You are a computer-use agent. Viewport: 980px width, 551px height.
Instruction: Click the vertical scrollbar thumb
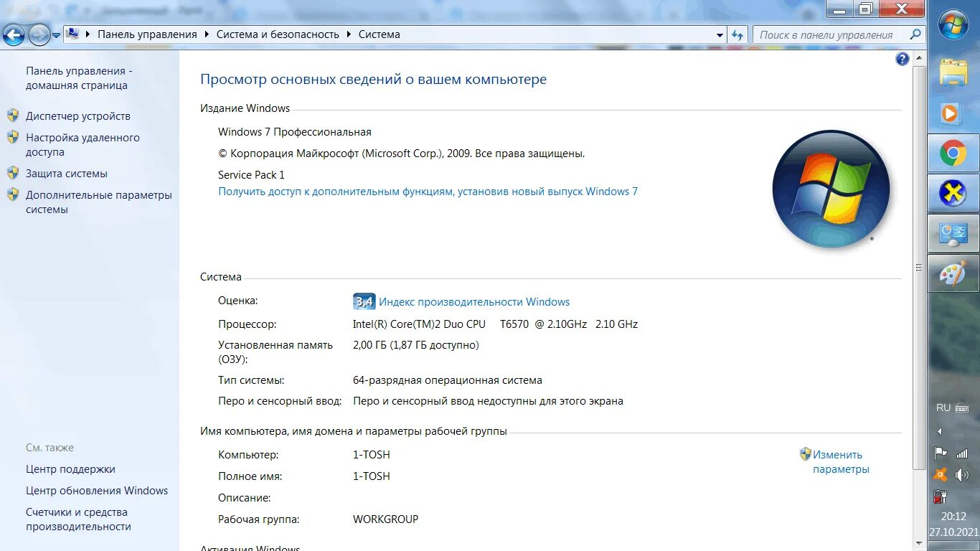coord(919,267)
